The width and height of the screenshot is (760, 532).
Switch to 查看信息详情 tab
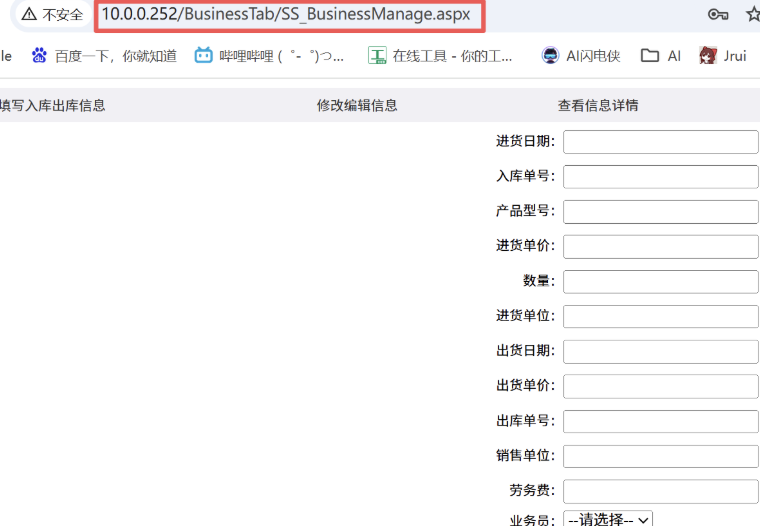[598, 106]
